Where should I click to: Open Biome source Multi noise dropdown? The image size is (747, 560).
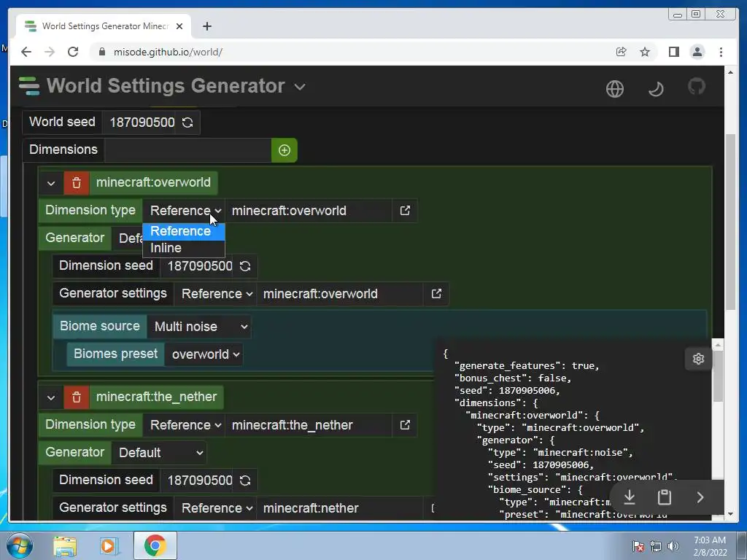(x=200, y=327)
